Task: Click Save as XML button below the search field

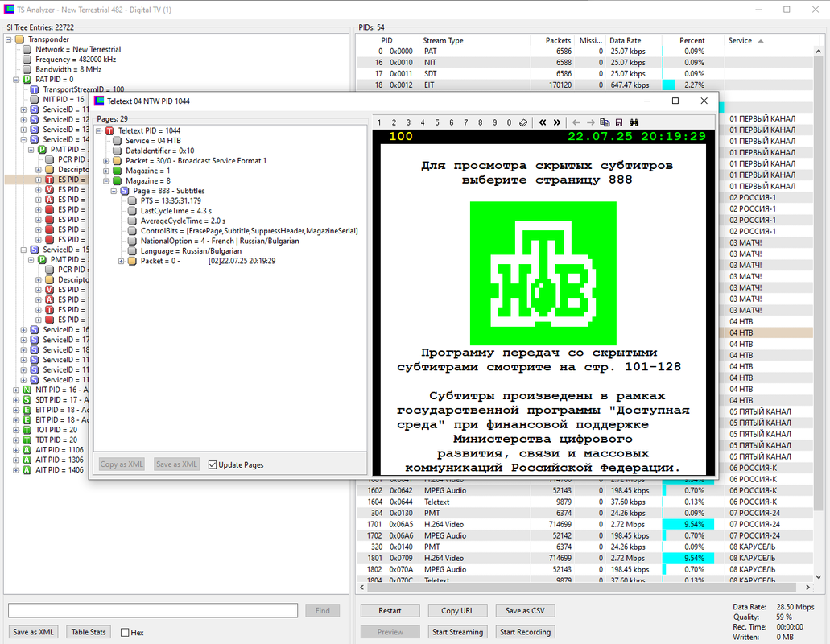Action: [x=33, y=632]
